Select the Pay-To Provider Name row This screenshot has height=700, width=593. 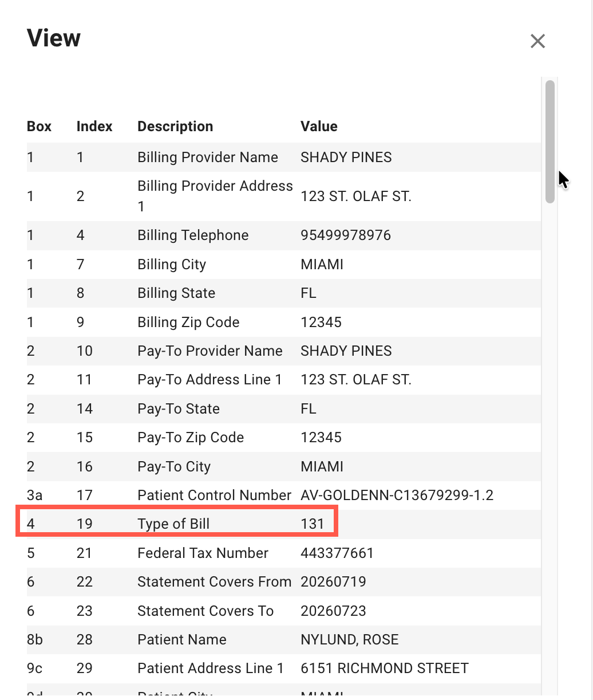click(x=284, y=351)
